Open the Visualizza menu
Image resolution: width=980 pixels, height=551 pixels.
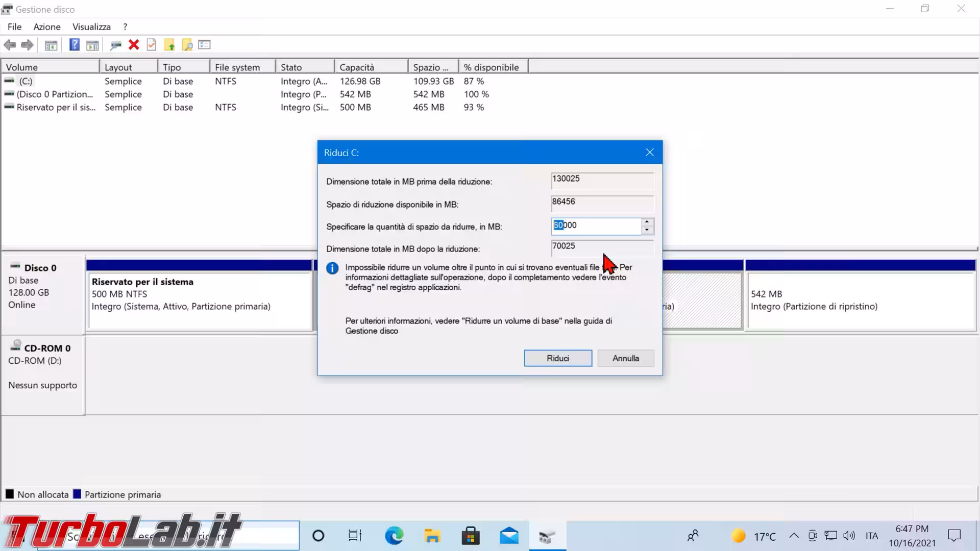point(91,27)
